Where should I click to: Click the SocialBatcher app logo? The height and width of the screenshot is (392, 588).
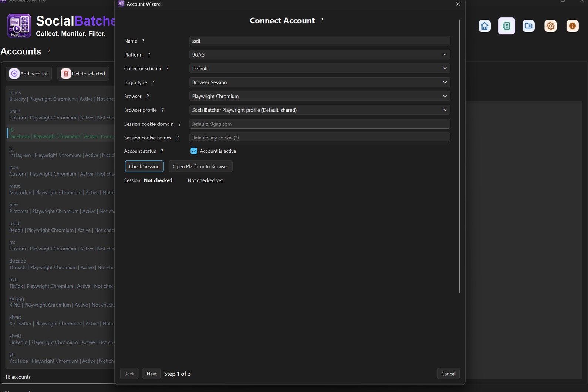(19, 26)
